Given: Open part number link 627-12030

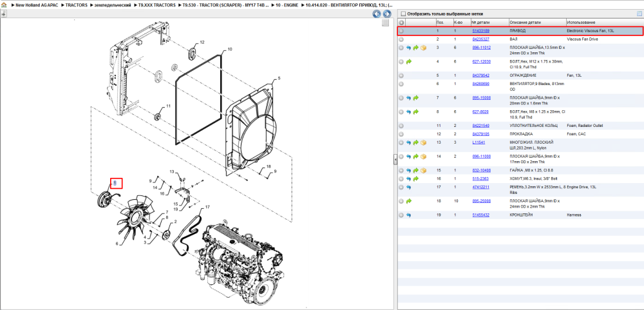Looking at the screenshot, I should 481,62.
